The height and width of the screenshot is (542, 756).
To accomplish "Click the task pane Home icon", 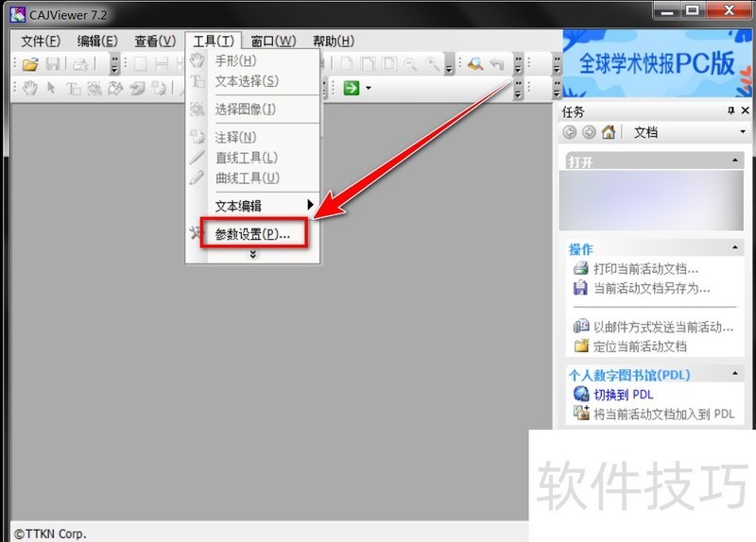I will coord(609,132).
